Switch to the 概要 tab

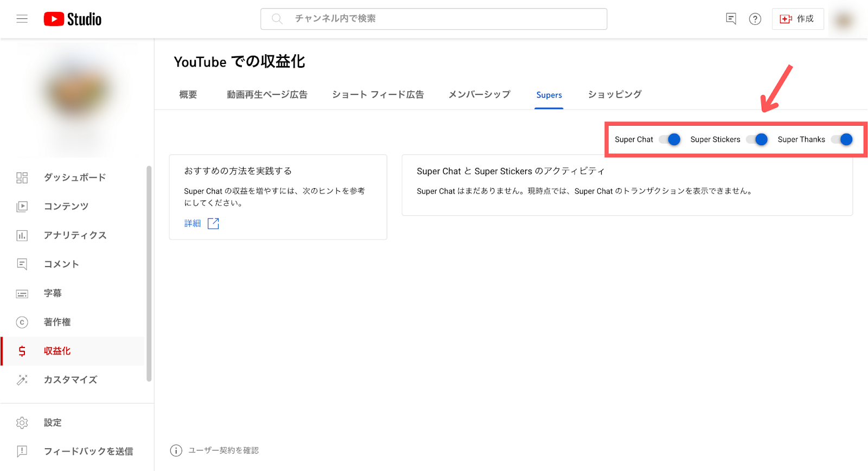point(188,95)
